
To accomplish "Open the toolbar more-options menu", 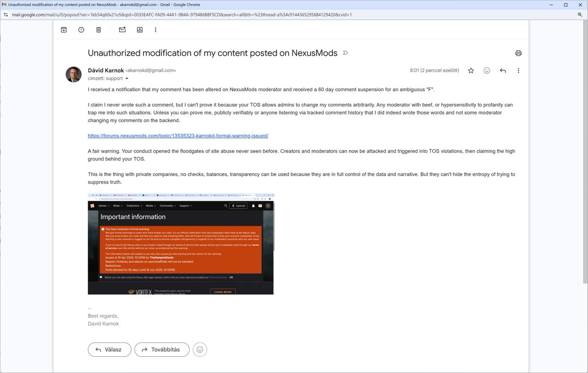I will pyautogui.click(x=155, y=30).
